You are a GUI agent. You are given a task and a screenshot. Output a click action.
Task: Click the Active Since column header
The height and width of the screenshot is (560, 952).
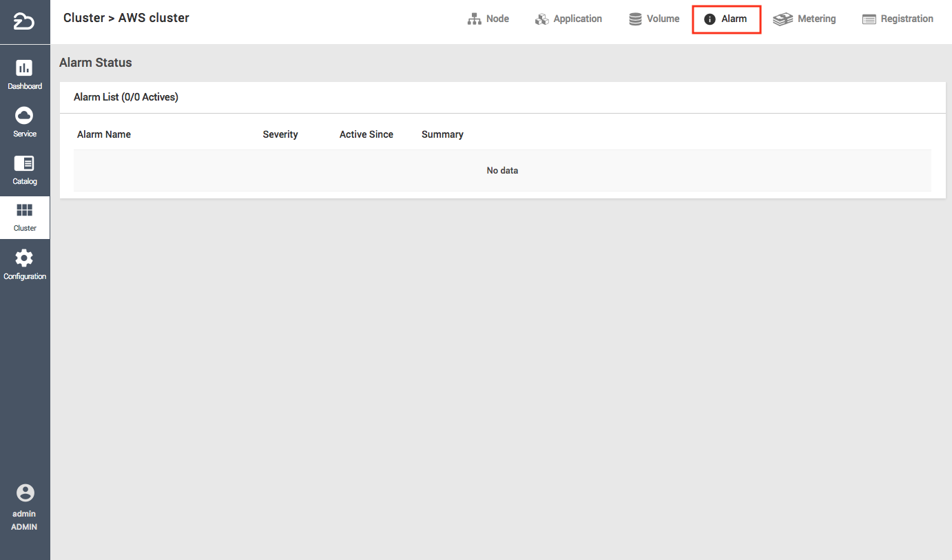click(x=366, y=134)
